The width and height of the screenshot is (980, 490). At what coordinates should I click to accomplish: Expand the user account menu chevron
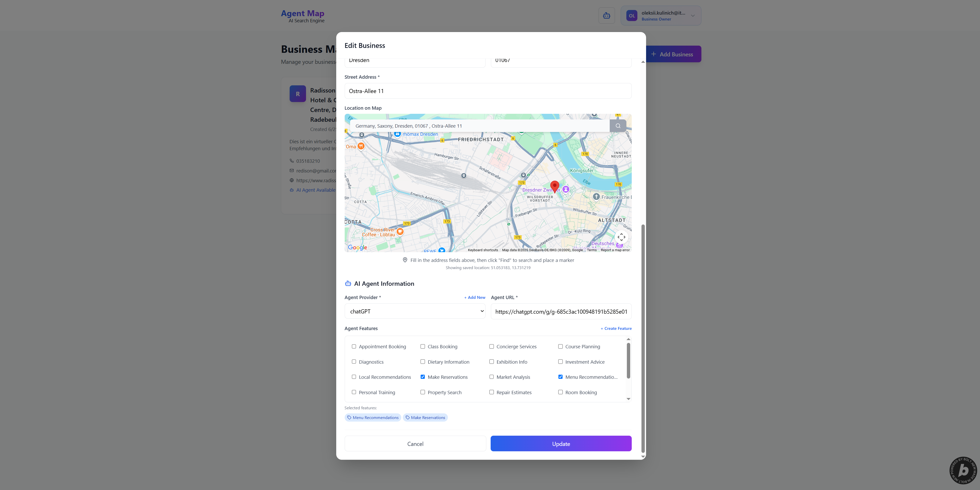point(693,16)
